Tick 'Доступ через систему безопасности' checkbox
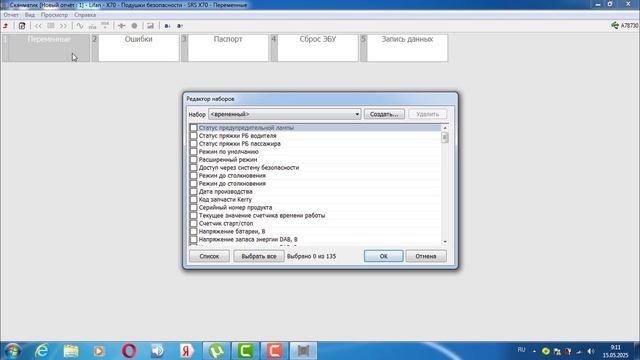This screenshot has width=640, height=360. click(x=193, y=167)
